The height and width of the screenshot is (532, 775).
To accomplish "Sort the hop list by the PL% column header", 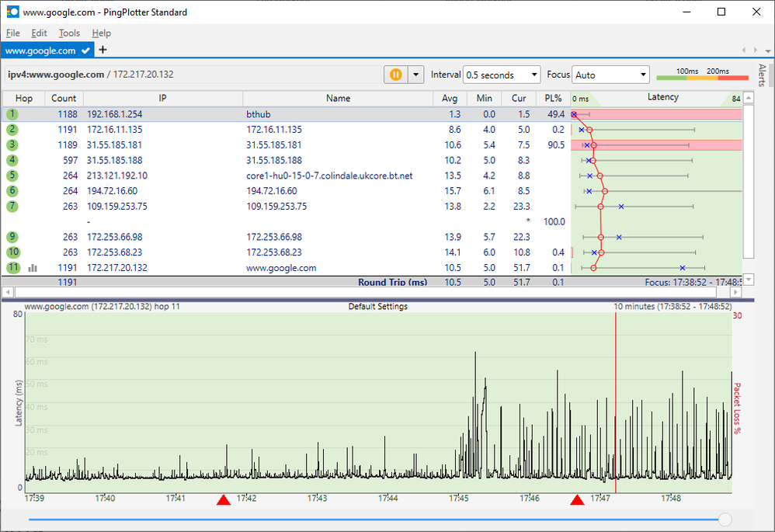I will pos(553,99).
